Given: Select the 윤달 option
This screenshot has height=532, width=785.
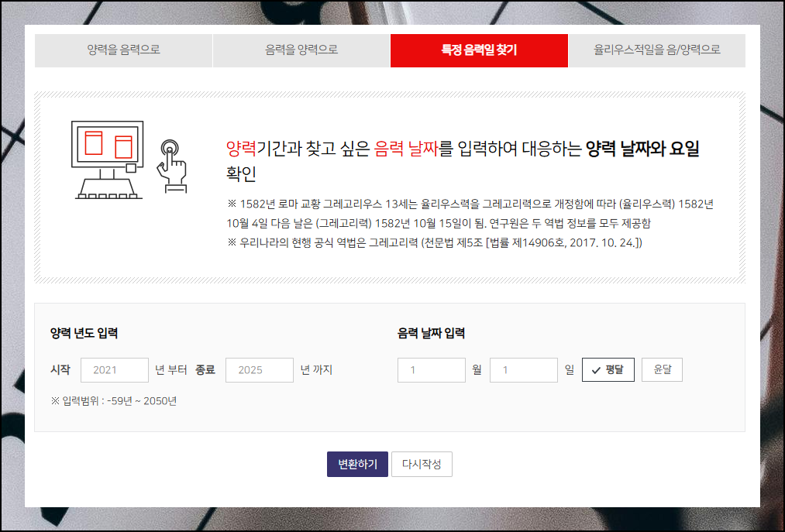Looking at the screenshot, I should coord(662,370).
